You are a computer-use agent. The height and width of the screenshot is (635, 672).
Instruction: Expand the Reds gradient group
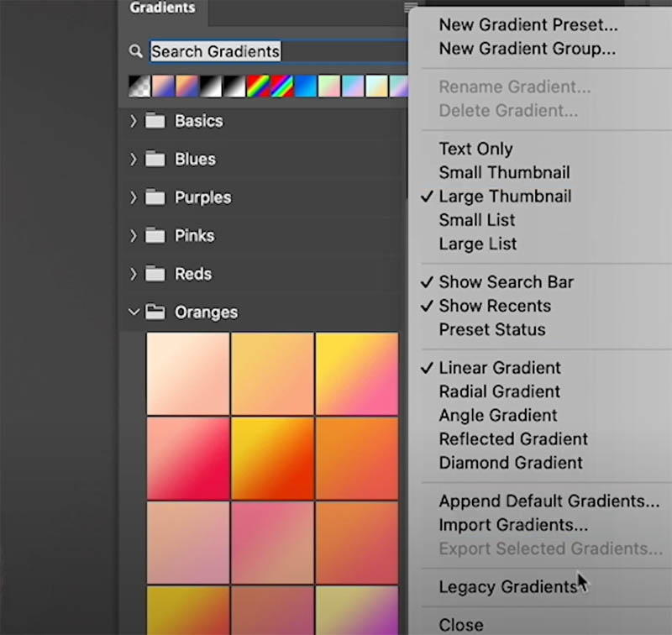coord(134,273)
